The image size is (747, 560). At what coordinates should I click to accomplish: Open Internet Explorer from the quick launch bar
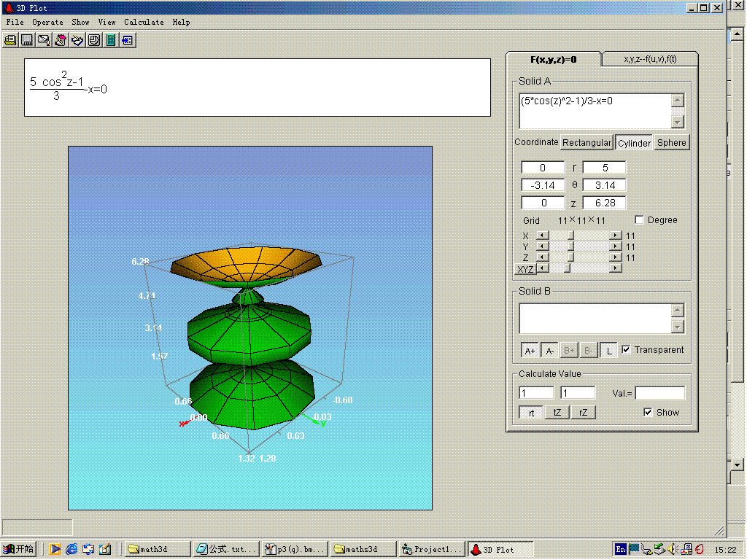[71, 549]
